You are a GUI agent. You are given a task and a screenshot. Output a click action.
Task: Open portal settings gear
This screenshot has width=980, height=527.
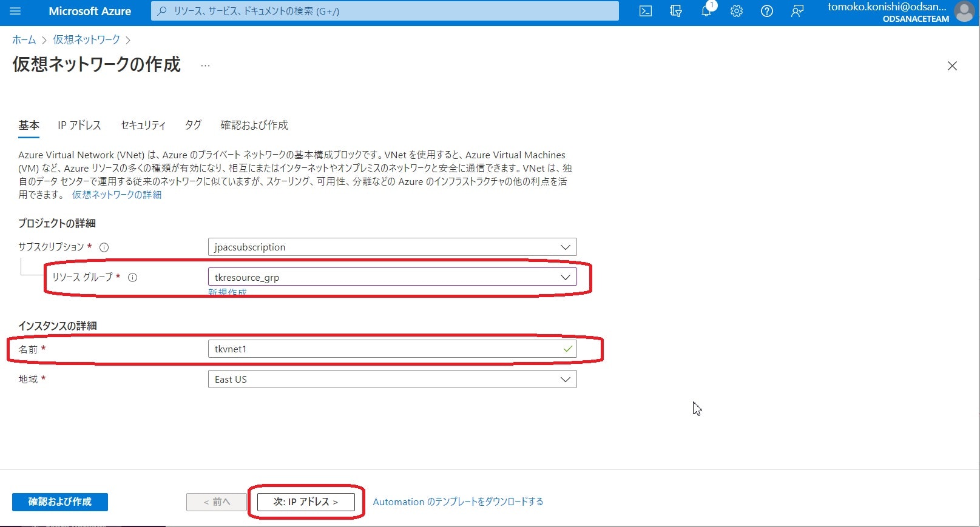point(737,11)
